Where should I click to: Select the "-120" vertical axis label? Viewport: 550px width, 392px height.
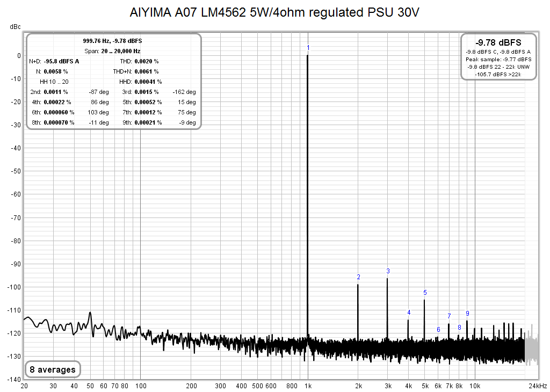pyautogui.click(x=15, y=333)
